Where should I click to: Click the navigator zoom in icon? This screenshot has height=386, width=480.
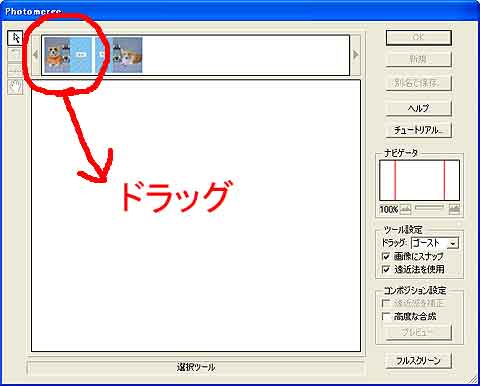pos(454,209)
